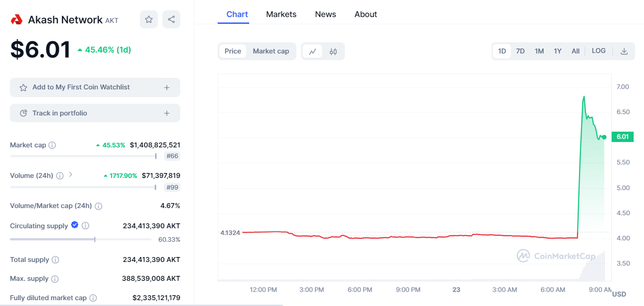
Task: Switch to line chart view
Action: click(x=313, y=51)
